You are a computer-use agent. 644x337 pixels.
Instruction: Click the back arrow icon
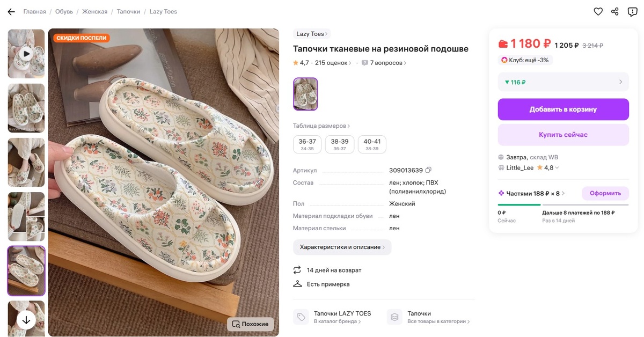11,12
